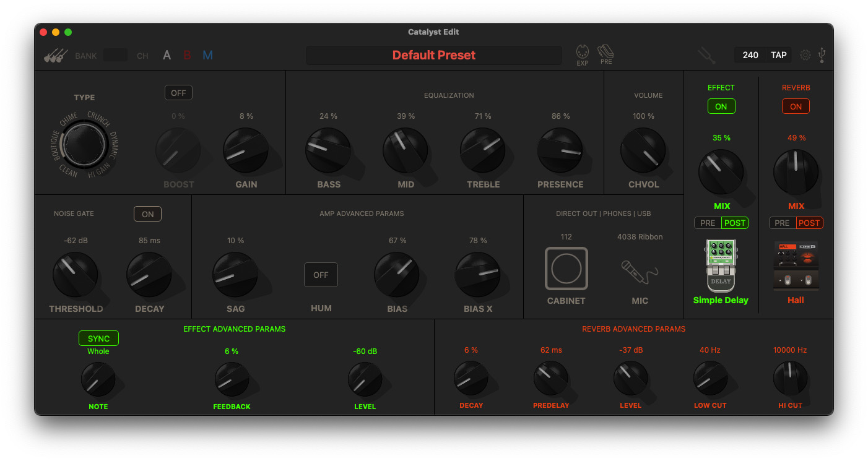Click the Default Preset name field

pos(433,55)
